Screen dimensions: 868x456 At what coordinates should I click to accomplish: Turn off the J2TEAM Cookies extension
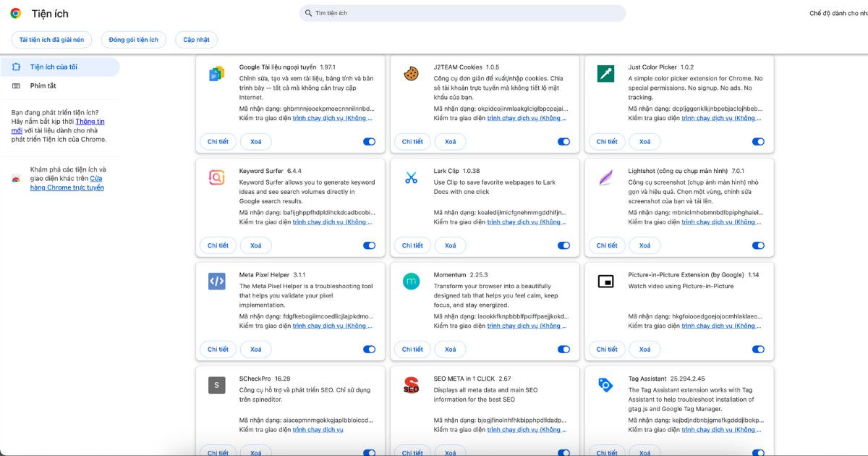pyautogui.click(x=563, y=141)
